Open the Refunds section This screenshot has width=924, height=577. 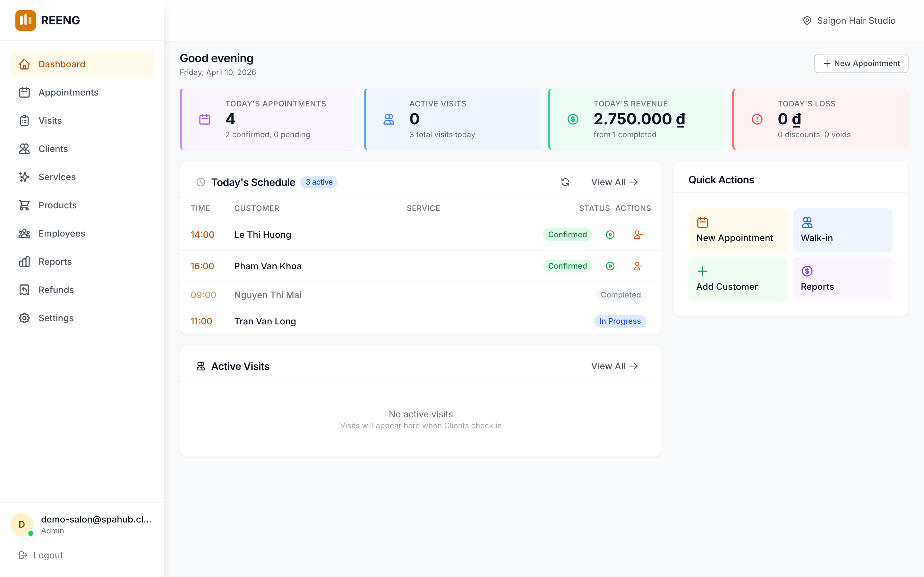pos(56,290)
